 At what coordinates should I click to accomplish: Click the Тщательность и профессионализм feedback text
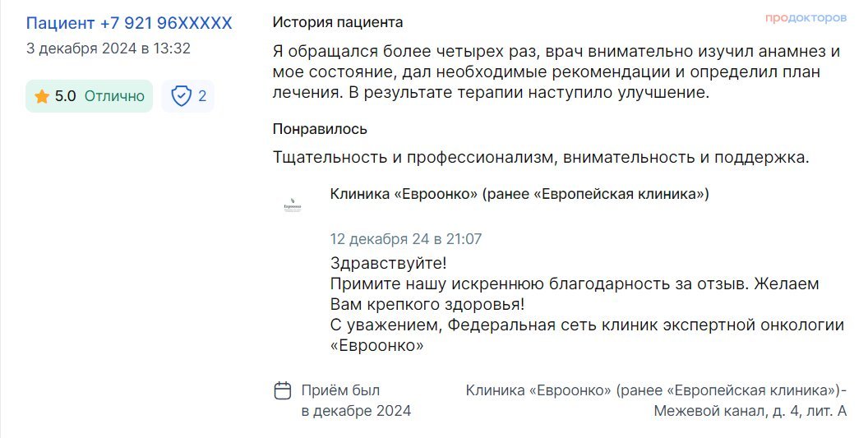tap(541, 158)
